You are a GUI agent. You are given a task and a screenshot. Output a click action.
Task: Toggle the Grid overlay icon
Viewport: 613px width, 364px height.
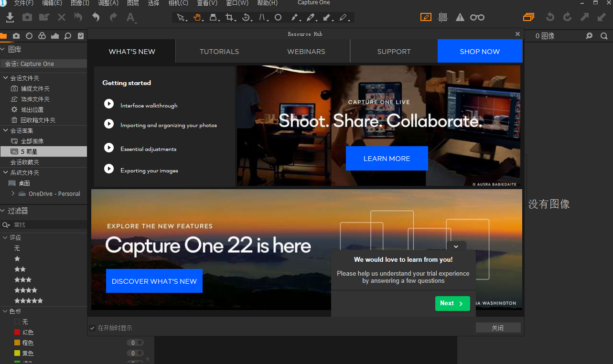click(443, 18)
